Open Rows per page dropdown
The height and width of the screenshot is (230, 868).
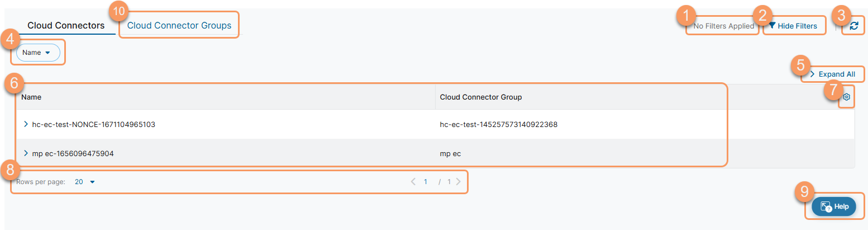(x=85, y=182)
